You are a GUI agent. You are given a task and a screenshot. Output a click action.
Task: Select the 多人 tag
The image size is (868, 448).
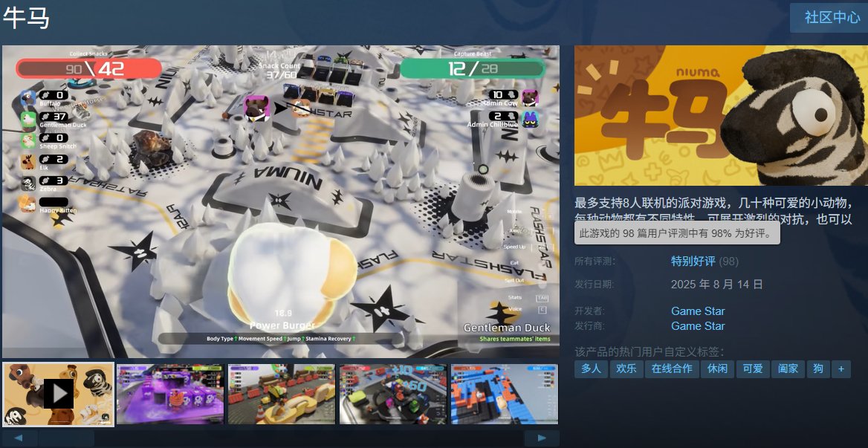591,369
